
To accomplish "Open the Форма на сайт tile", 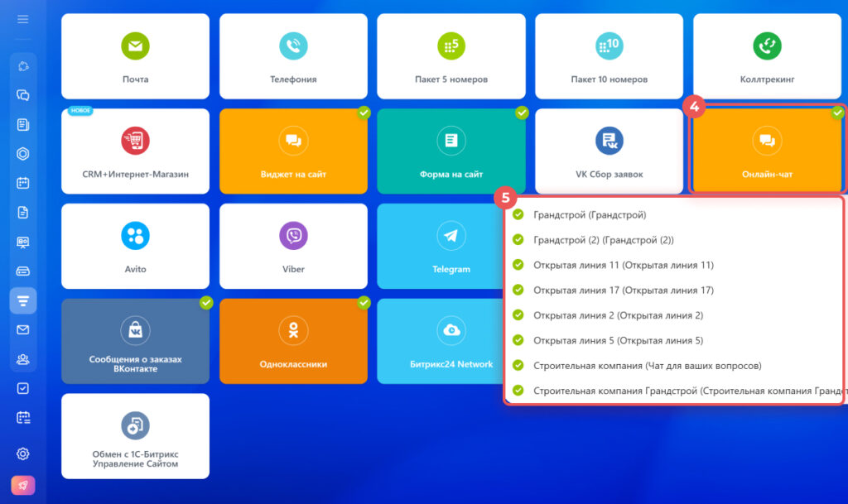I will [450, 151].
